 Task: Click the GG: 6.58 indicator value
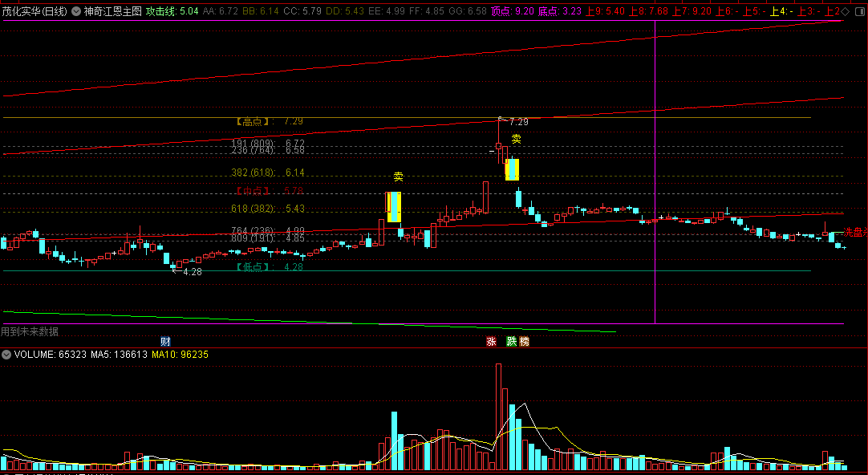pos(468,11)
